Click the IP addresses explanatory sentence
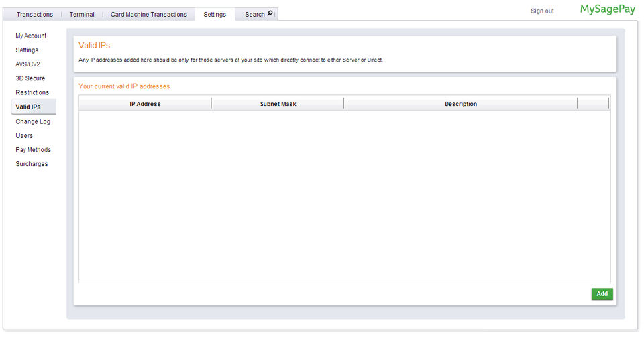 tap(231, 60)
